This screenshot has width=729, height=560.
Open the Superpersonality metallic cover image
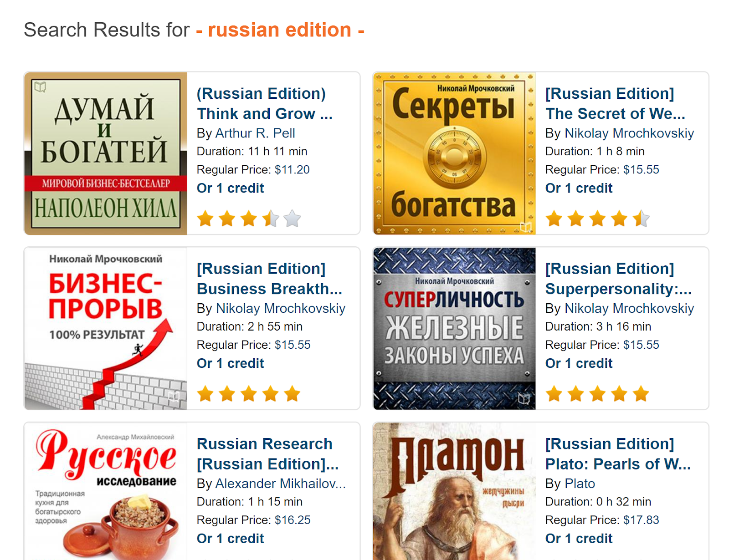coord(454,329)
